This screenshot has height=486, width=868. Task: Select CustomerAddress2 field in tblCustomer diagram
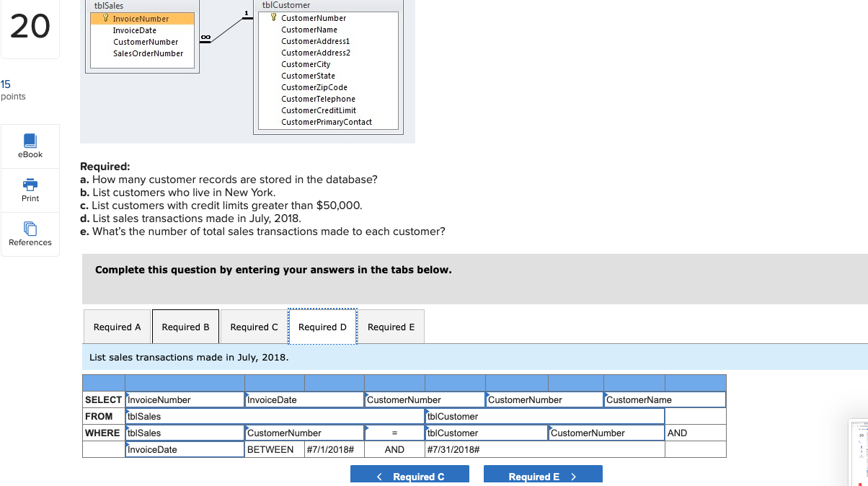315,53
